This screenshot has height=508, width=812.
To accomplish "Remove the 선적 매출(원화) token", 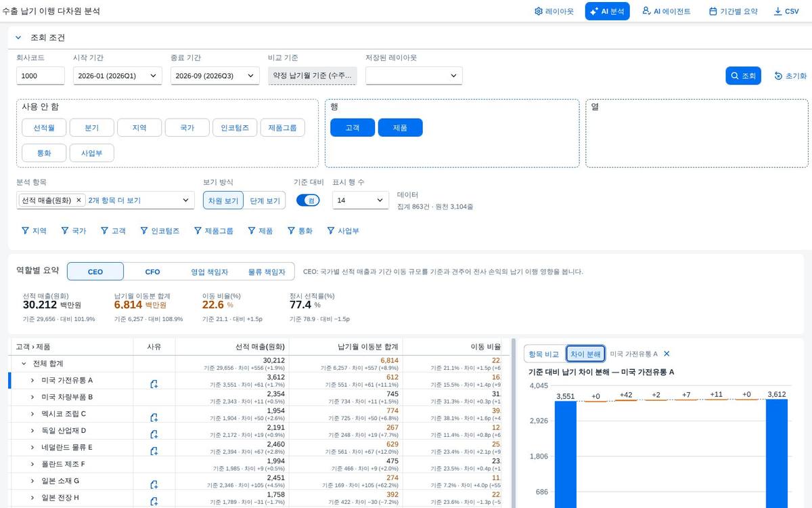I will (x=78, y=200).
